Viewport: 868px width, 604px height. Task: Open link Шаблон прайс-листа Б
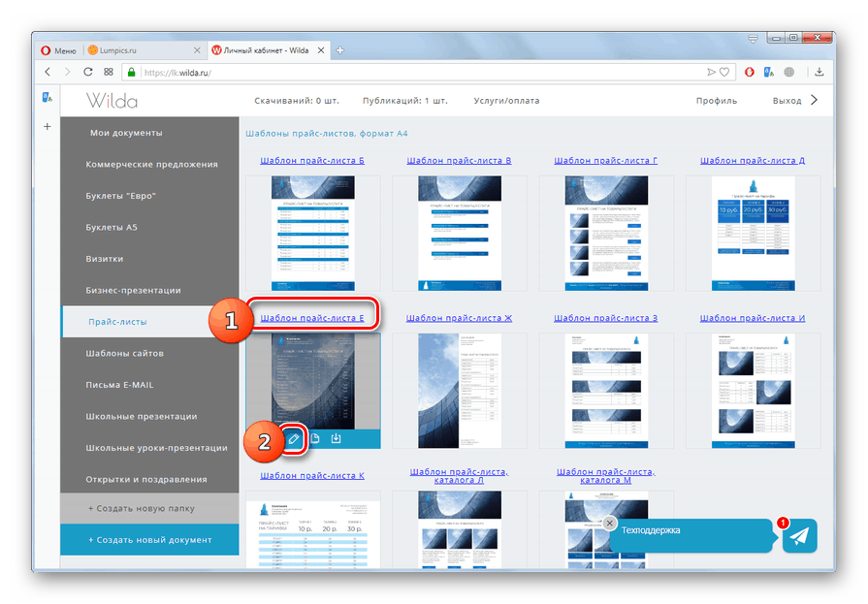click(x=312, y=161)
